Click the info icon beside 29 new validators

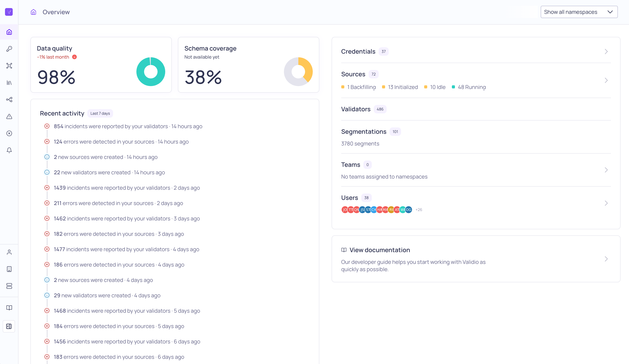click(x=47, y=295)
